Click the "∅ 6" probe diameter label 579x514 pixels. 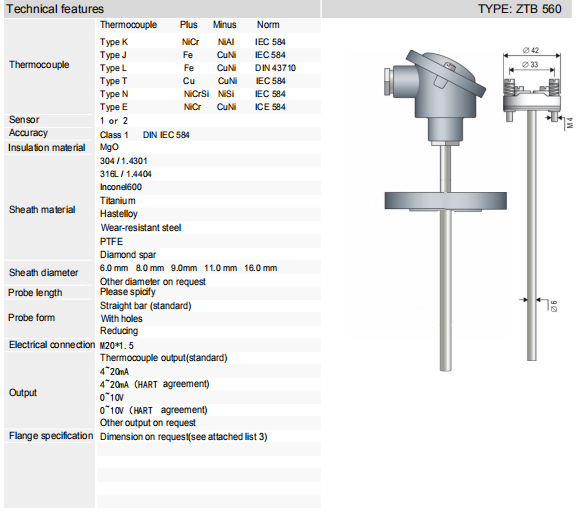tap(554, 306)
